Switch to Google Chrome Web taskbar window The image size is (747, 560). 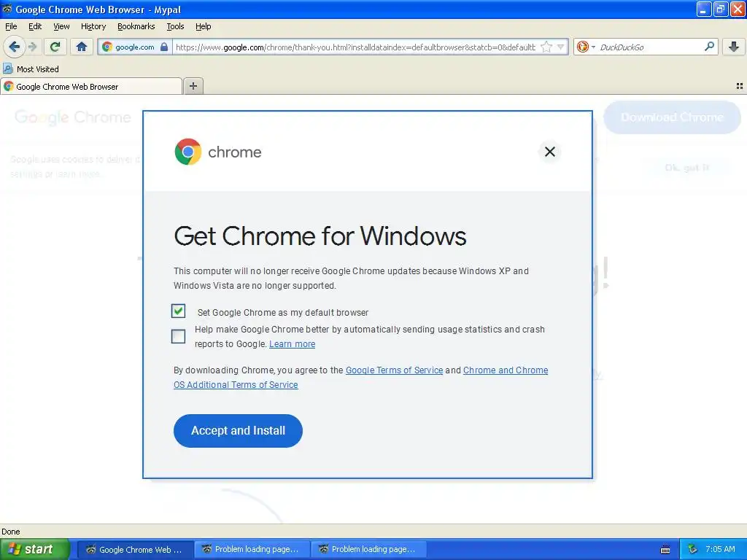136,549
